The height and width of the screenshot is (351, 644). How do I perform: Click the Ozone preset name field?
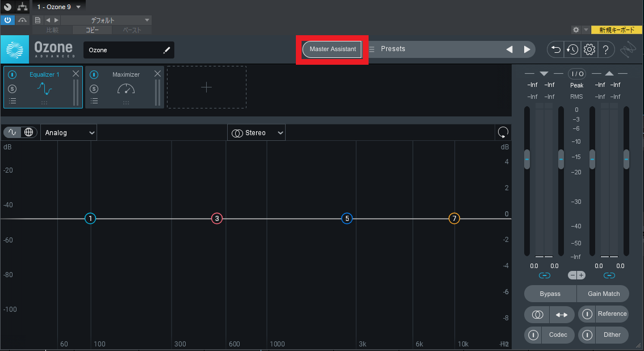pyautogui.click(x=129, y=50)
